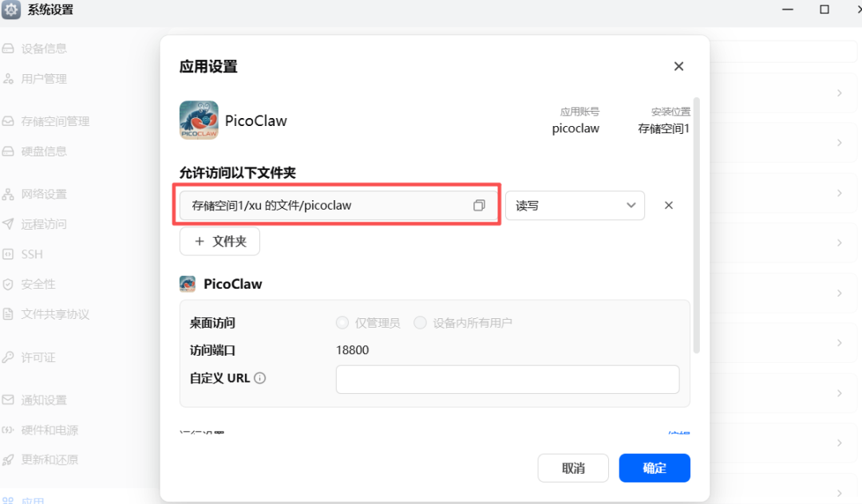The width and height of the screenshot is (862, 504).
Task: Click the dialog vertical scrollbar
Action: (697, 225)
